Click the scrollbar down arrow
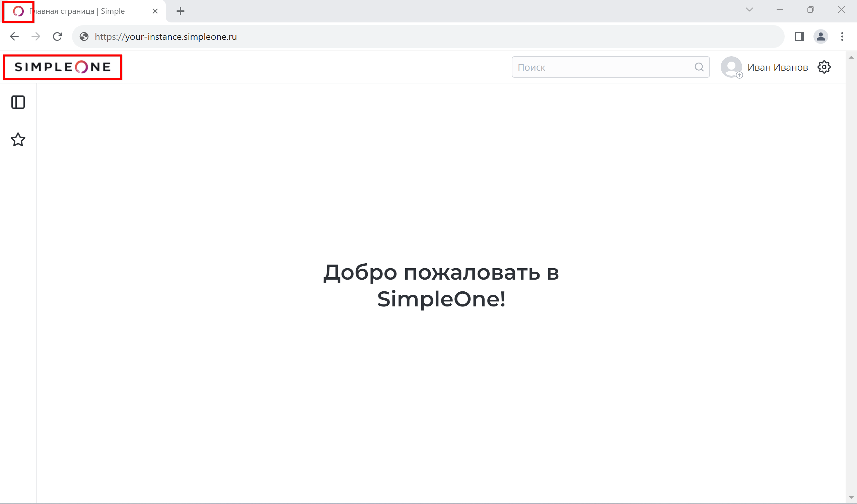Image resolution: width=857 pixels, height=504 pixels. pyautogui.click(x=851, y=498)
